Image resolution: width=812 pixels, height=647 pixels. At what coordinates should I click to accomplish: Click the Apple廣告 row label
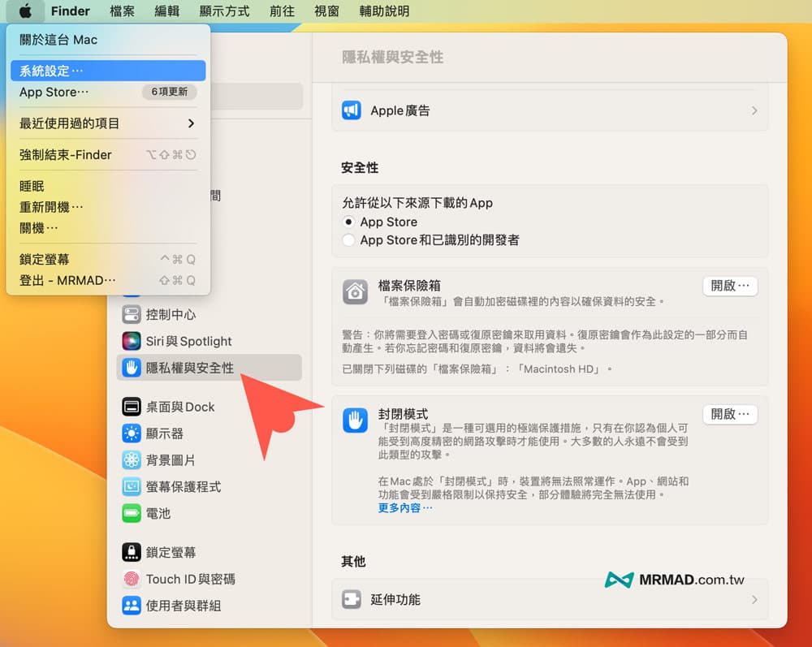point(400,110)
